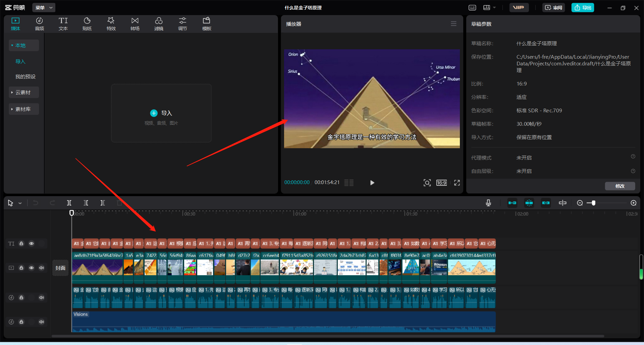The height and width of the screenshot is (345, 644).
Task: Collapse the 本地 local section
Action: 23,45
